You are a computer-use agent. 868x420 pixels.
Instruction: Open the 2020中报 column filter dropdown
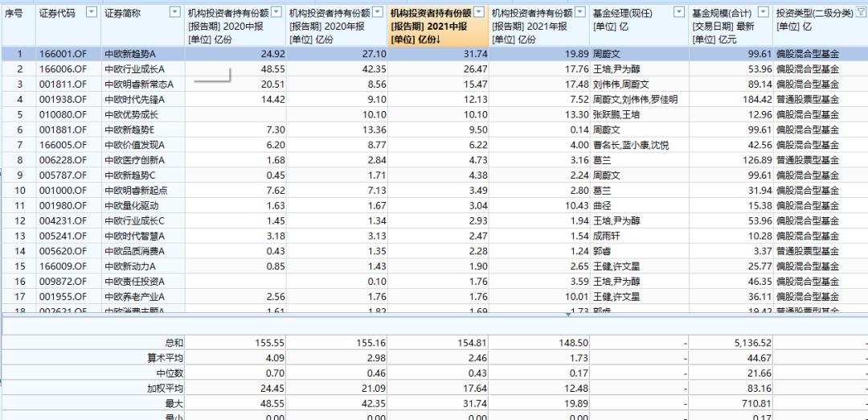pos(277,12)
